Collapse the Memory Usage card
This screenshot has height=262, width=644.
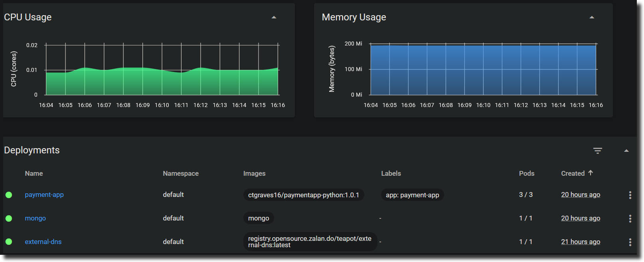(x=592, y=17)
